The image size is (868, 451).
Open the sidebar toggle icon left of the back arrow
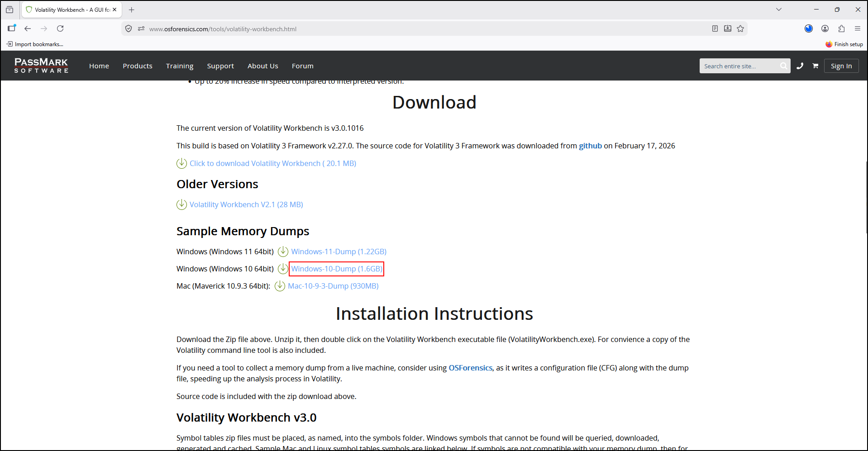click(x=12, y=28)
